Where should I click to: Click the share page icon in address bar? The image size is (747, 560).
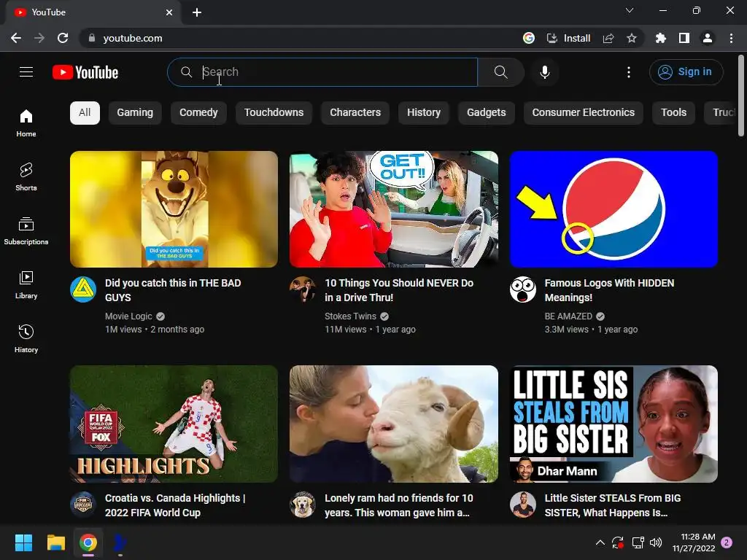[608, 38]
